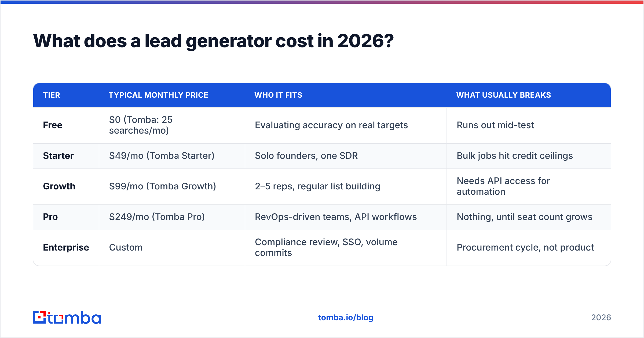Click the Custom price cell
Viewport: 644px width, 338px height.
click(x=172, y=248)
